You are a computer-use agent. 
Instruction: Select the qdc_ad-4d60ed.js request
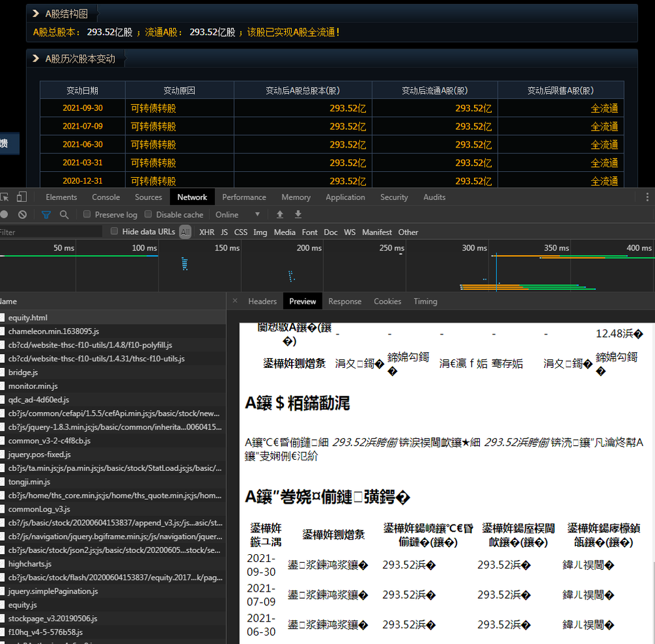[113, 400]
